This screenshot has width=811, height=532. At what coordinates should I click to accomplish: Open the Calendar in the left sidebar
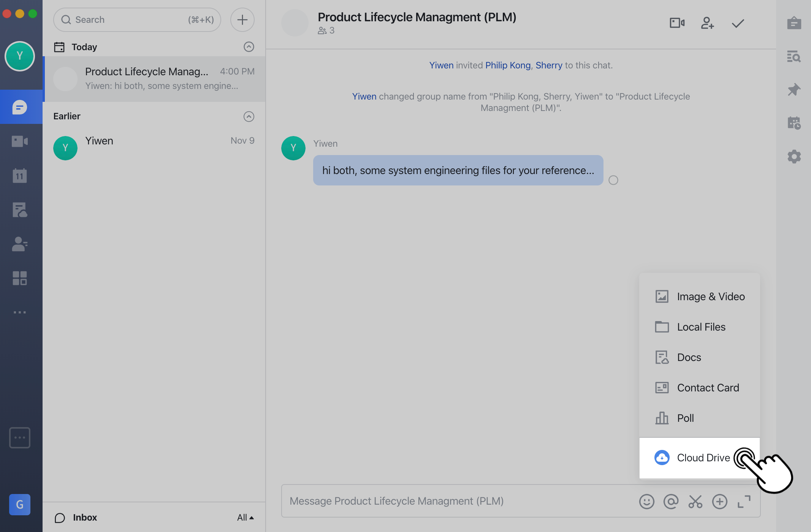[20, 176]
